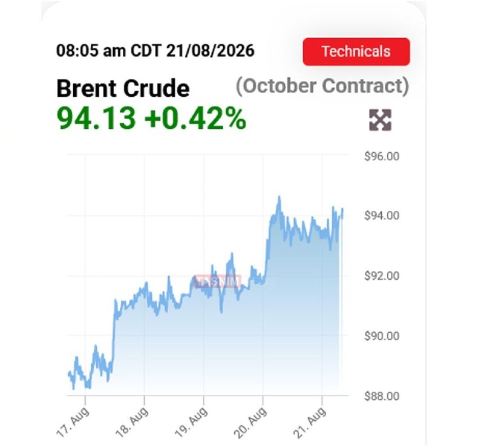The width and height of the screenshot is (484, 448).
Task: Select the 18. Aug date axis label
Action: (132, 422)
